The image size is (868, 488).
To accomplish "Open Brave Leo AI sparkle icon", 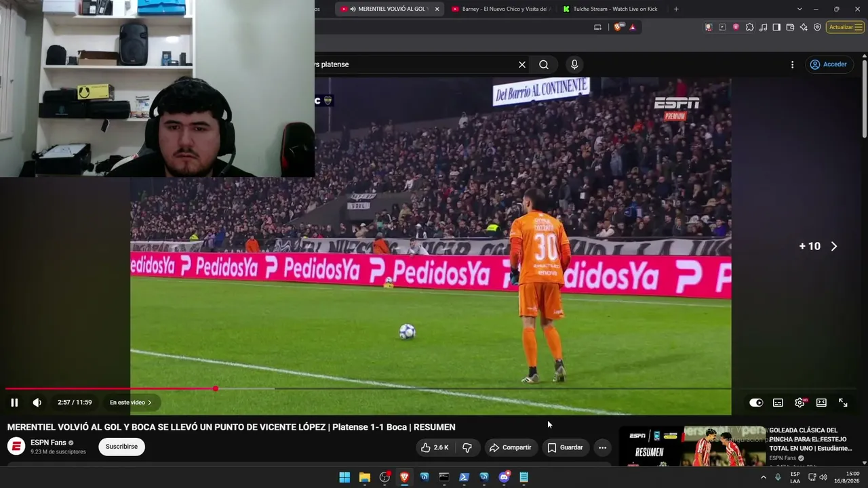I will (804, 27).
